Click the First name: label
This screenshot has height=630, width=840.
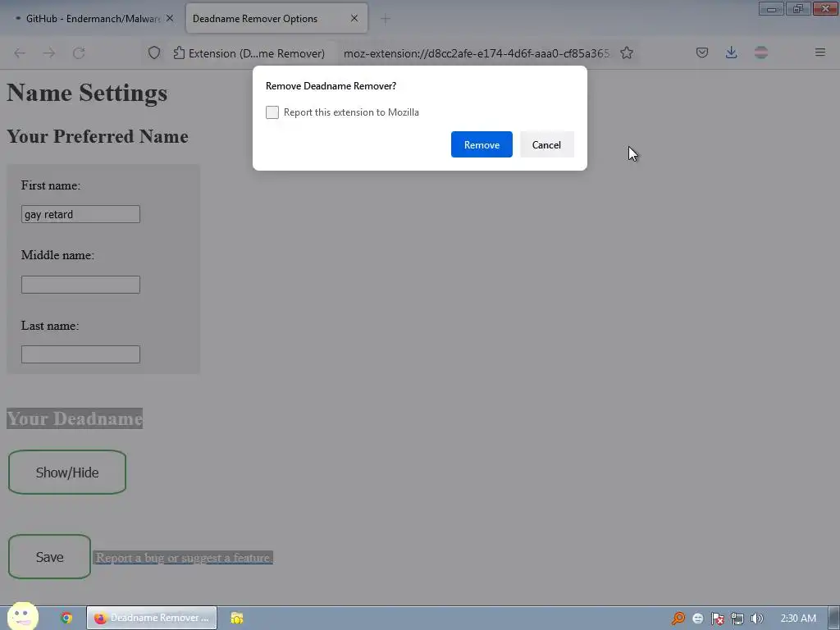point(50,185)
